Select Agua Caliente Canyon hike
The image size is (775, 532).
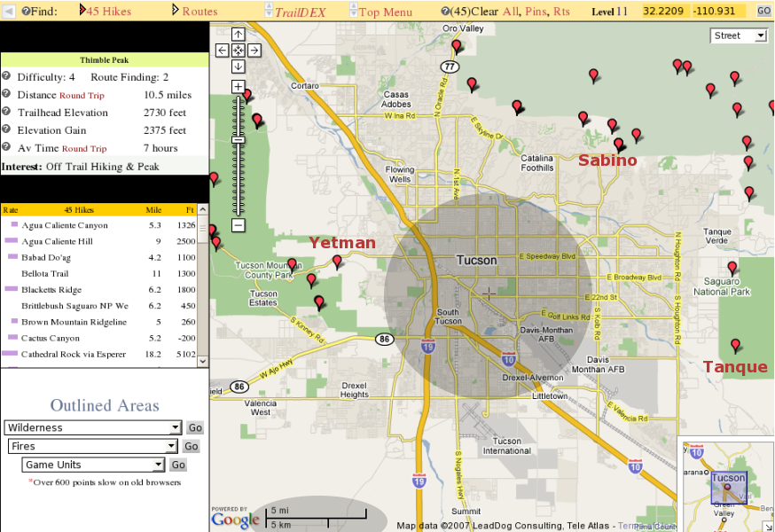[98, 225]
